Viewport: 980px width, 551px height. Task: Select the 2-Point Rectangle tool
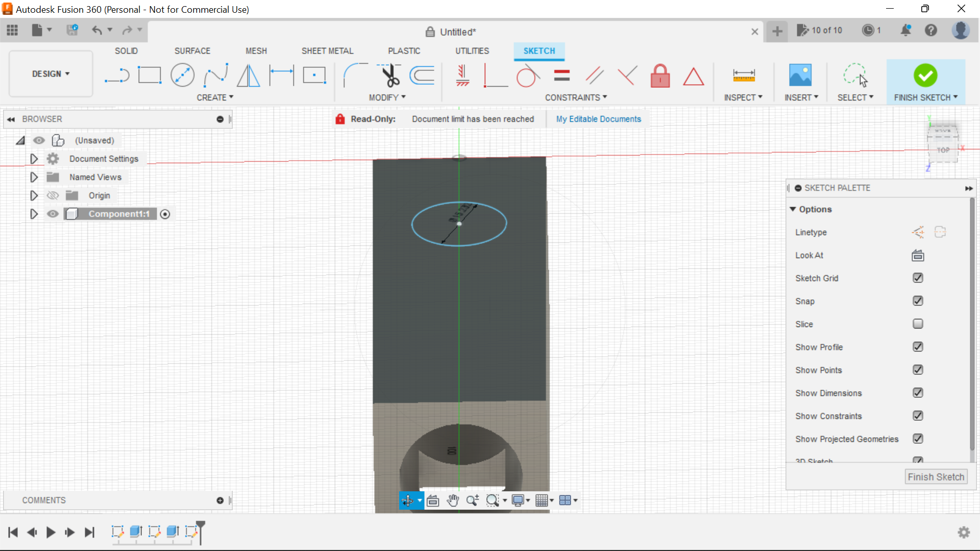[x=150, y=75]
